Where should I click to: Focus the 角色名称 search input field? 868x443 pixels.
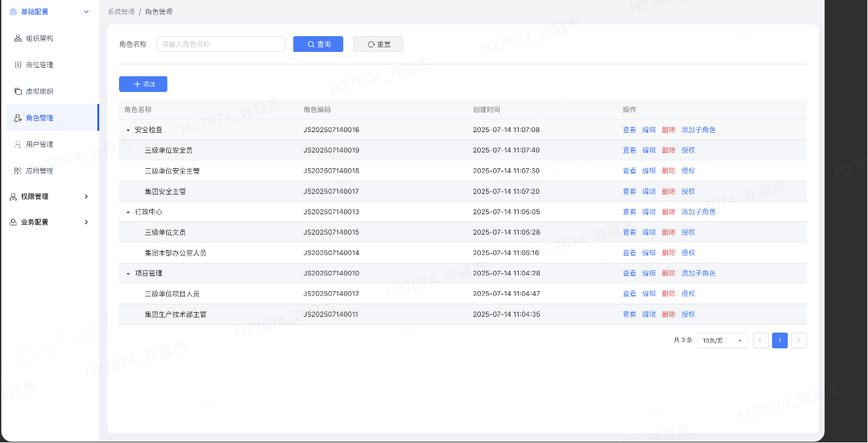[220, 44]
